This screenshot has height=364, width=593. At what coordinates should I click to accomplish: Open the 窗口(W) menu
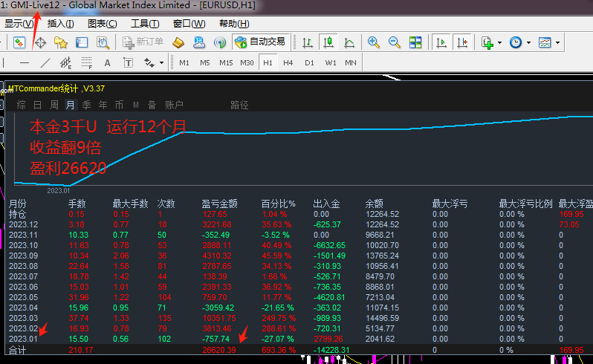(189, 24)
